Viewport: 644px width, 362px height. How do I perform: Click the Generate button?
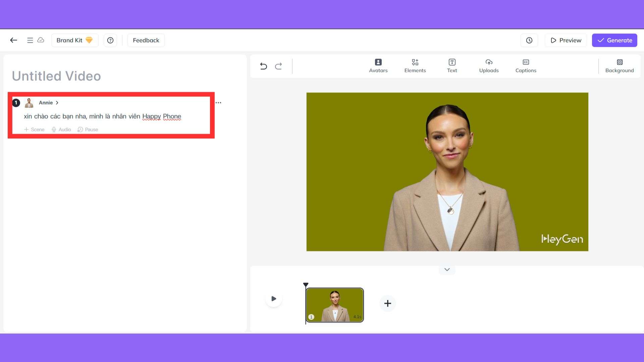tap(614, 40)
